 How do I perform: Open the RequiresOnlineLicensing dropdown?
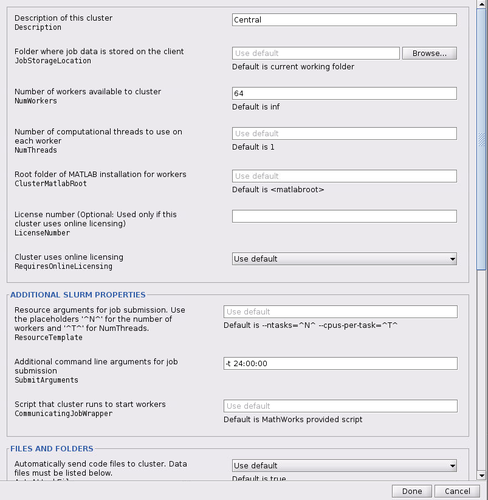(x=344, y=259)
